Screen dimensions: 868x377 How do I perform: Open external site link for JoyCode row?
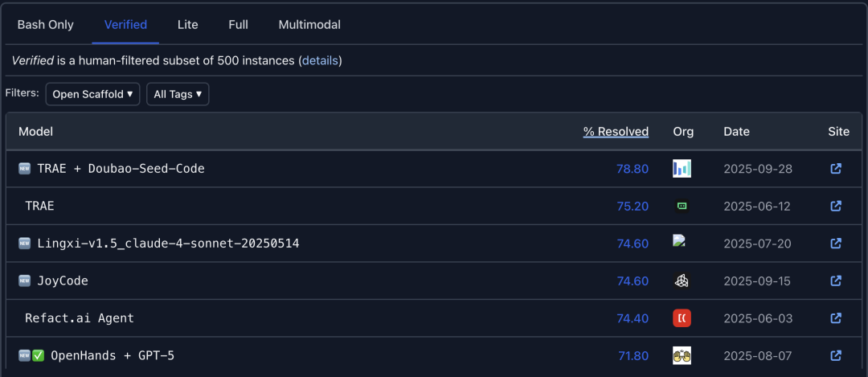[x=836, y=281]
